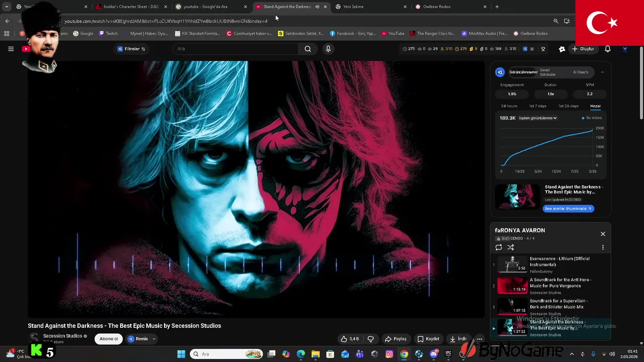Go back with browser back arrow
The image size is (644, 362).
(7, 21)
